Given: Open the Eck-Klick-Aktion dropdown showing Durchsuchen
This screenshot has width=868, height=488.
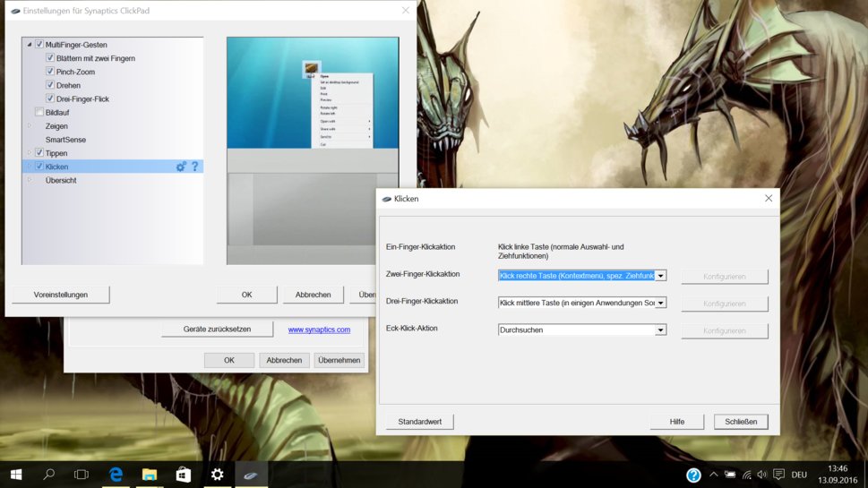Looking at the screenshot, I should 660,330.
